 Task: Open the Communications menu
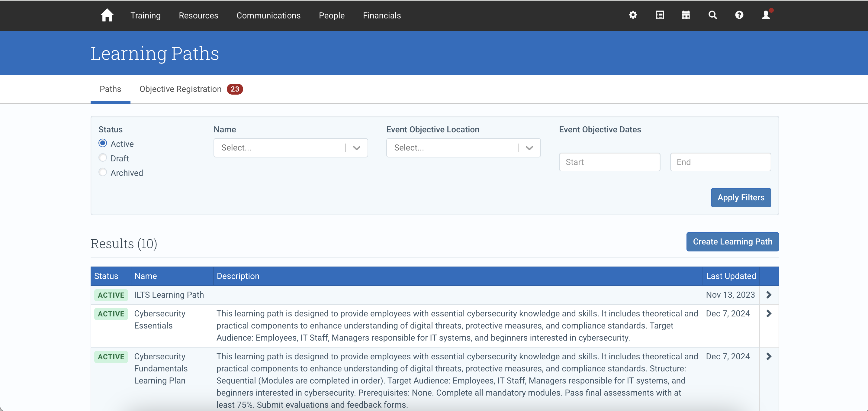pos(268,15)
